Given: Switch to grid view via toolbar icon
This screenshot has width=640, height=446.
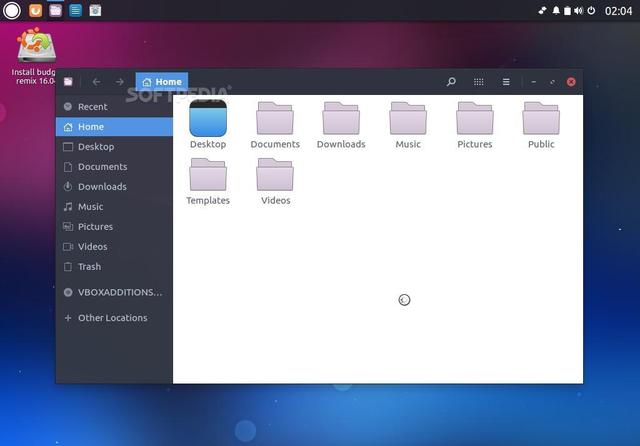Looking at the screenshot, I should point(479,82).
